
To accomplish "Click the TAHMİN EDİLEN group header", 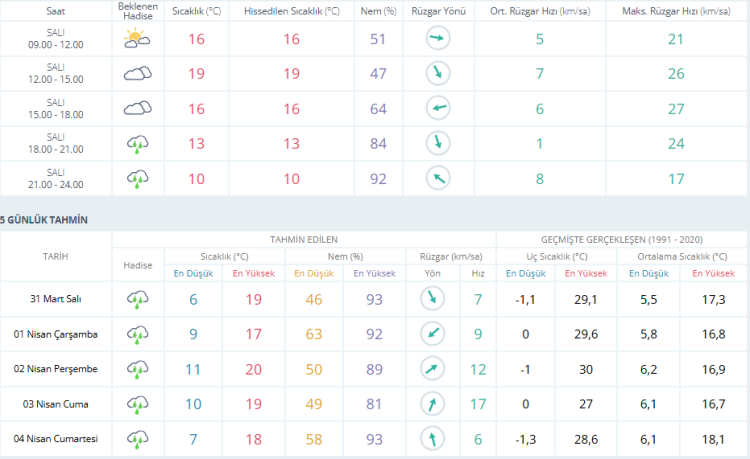I will (304, 240).
